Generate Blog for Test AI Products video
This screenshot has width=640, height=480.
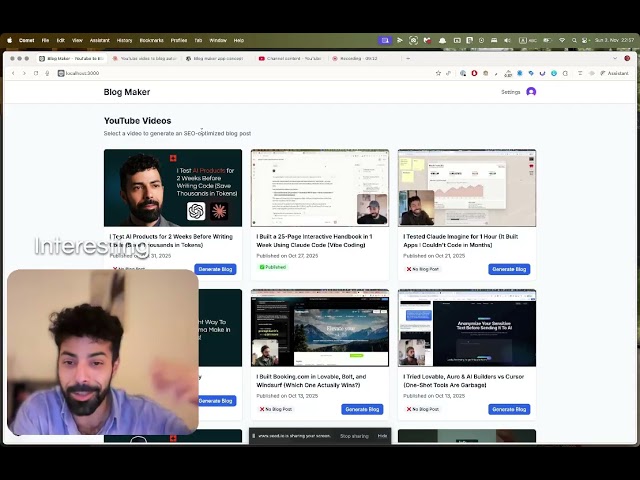pyautogui.click(x=215, y=269)
